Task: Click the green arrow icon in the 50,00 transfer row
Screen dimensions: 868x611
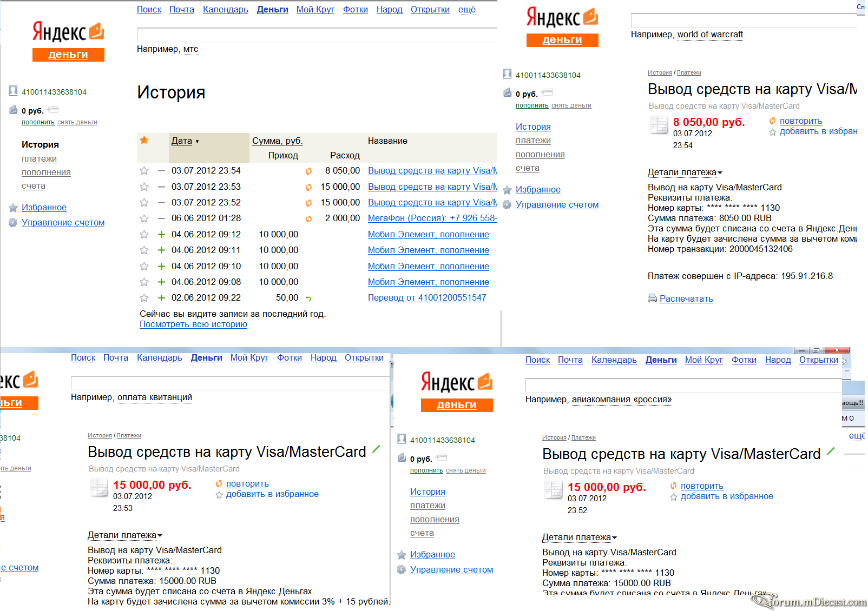Action: tap(308, 298)
